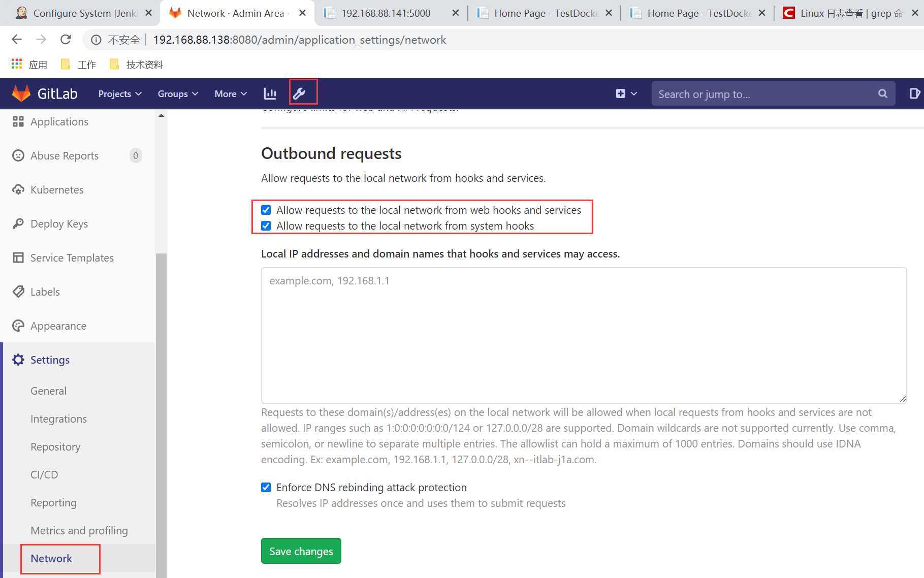Select Network in the Settings submenu
This screenshot has width=924, height=578.
tap(51, 558)
